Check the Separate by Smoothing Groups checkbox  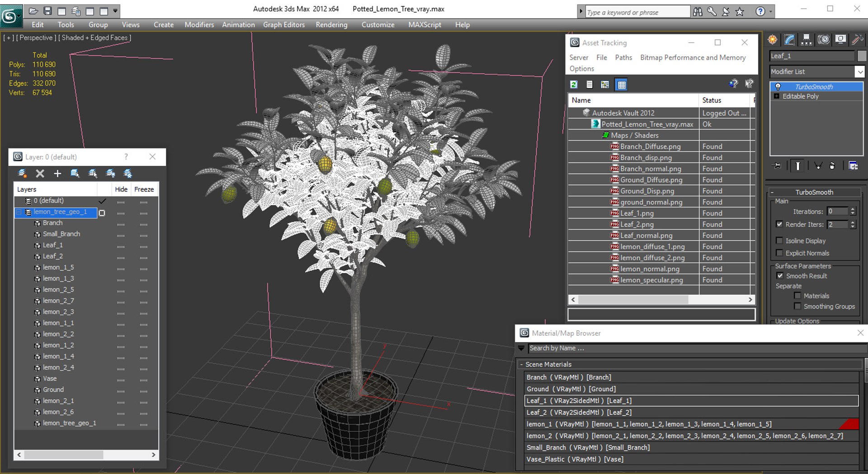[x=797, y=306]
